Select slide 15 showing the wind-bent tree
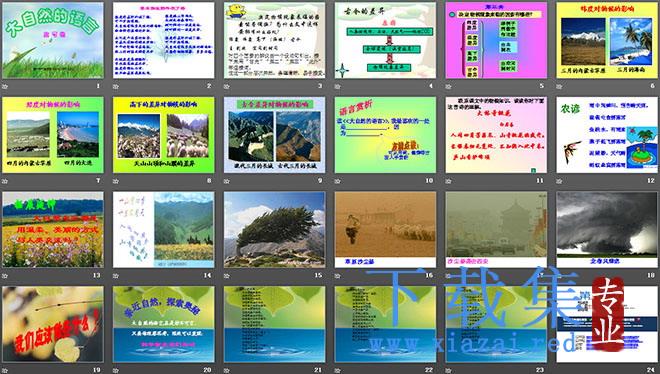The height and width of the screenshot is (374, 660). coord(274,230)
